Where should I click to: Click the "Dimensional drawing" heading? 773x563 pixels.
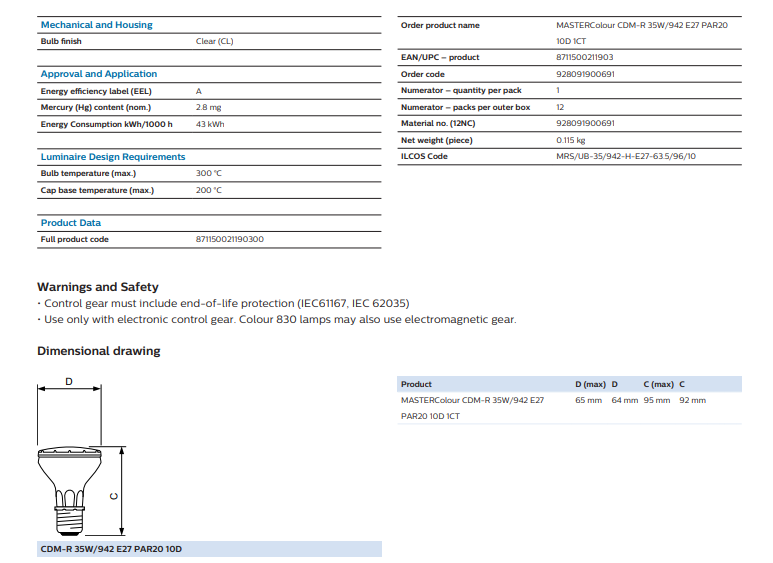click(x=98, y=351)
